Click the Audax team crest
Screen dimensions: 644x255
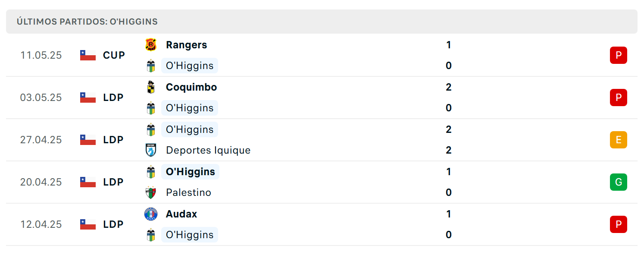(x=150, y=214)
